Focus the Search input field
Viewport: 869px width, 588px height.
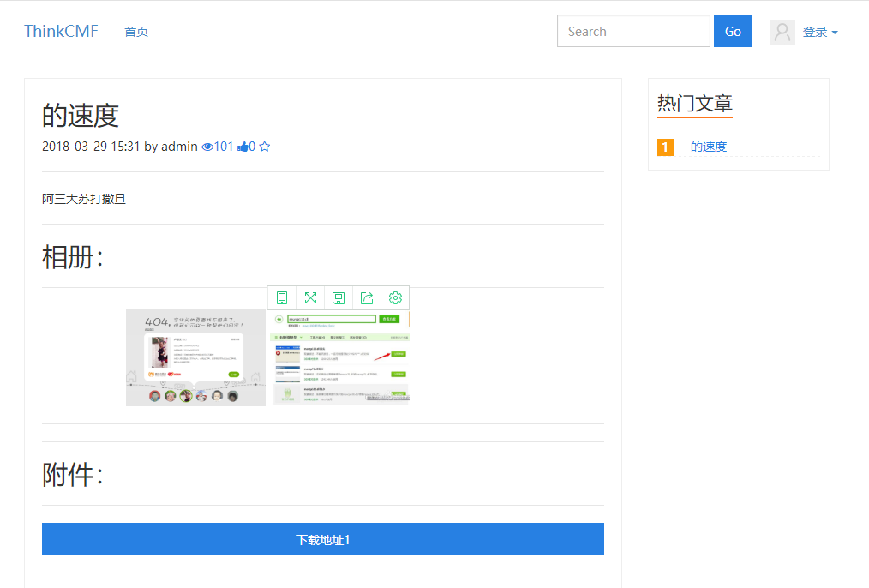click(633, 32)
